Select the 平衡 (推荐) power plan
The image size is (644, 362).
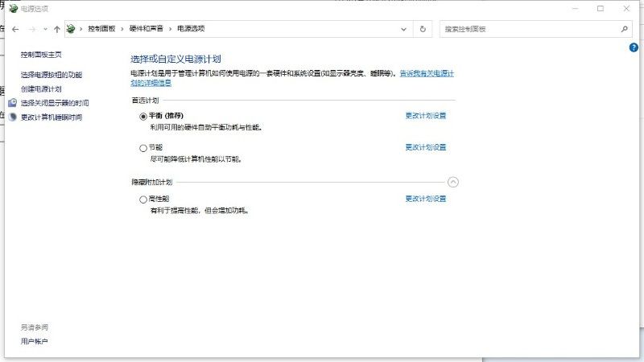point(143,117)
